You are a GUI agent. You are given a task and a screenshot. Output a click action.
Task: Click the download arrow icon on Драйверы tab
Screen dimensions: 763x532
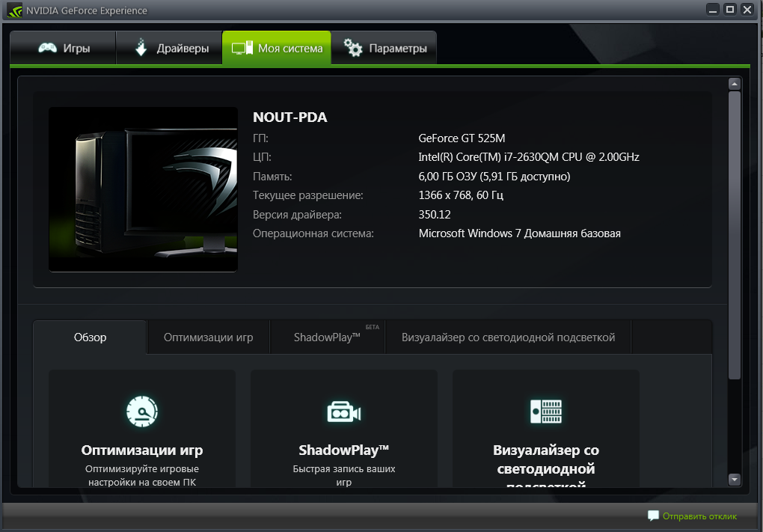(141, 47)
